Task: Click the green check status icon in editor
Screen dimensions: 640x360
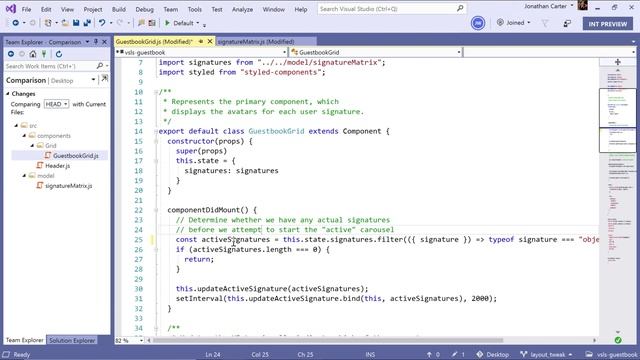Action: pyautogui.click(x=618, y=340)
